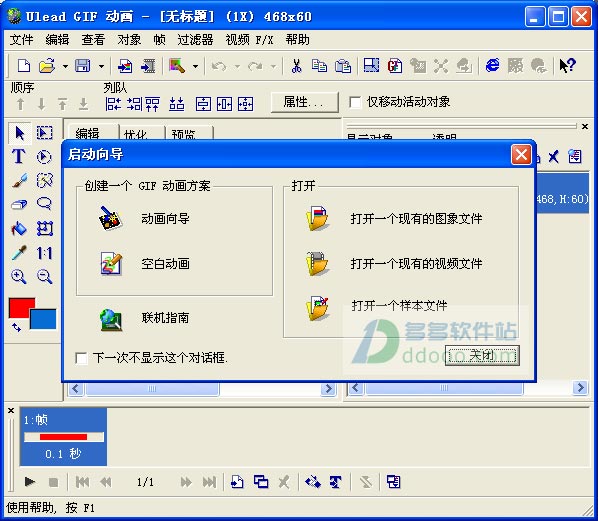
Task: Click the open existing video file folder icon
Action: pos(317,264)
